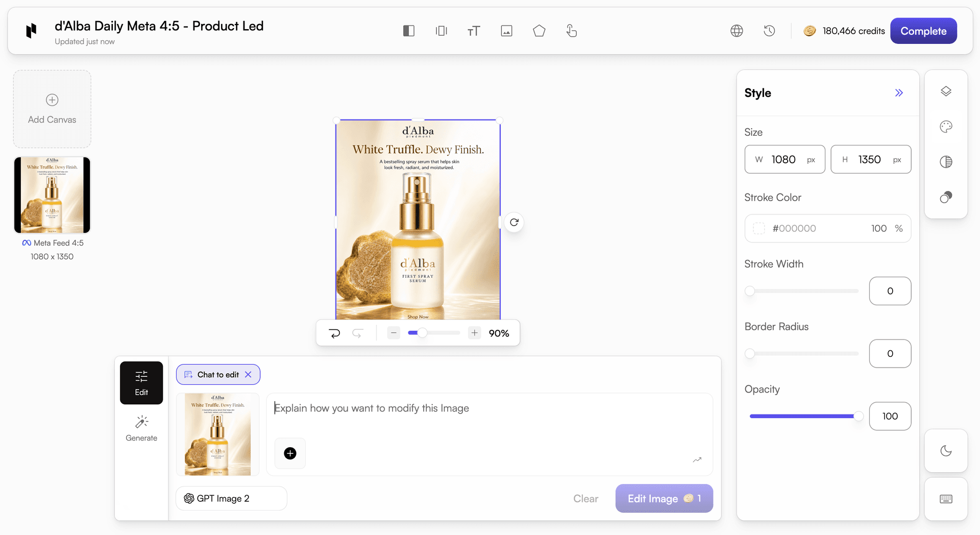Open the layout panel icon in toolbar
The height and width of the screenshot is (535, 980).
(x=409, y=31)
